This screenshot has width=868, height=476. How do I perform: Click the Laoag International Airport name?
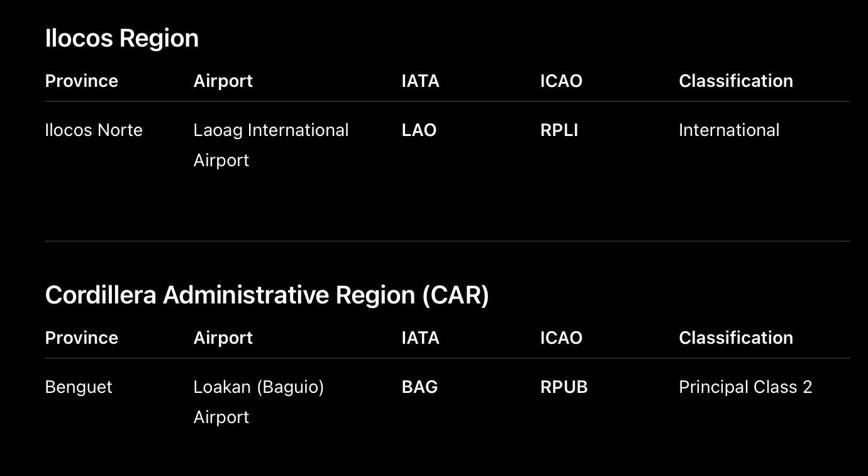pyautogui.click(x=271, y=145)
